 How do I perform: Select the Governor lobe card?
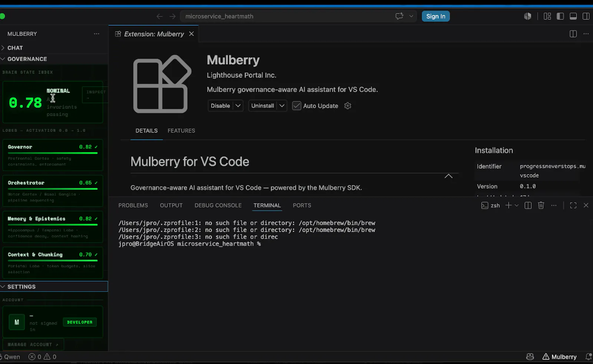(x=53, y=155)
